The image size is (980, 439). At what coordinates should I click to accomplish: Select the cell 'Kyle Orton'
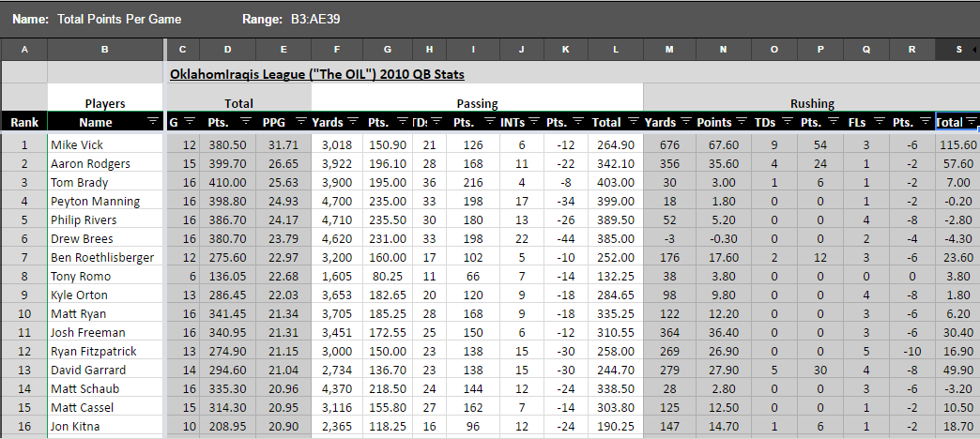pos(105,295)
